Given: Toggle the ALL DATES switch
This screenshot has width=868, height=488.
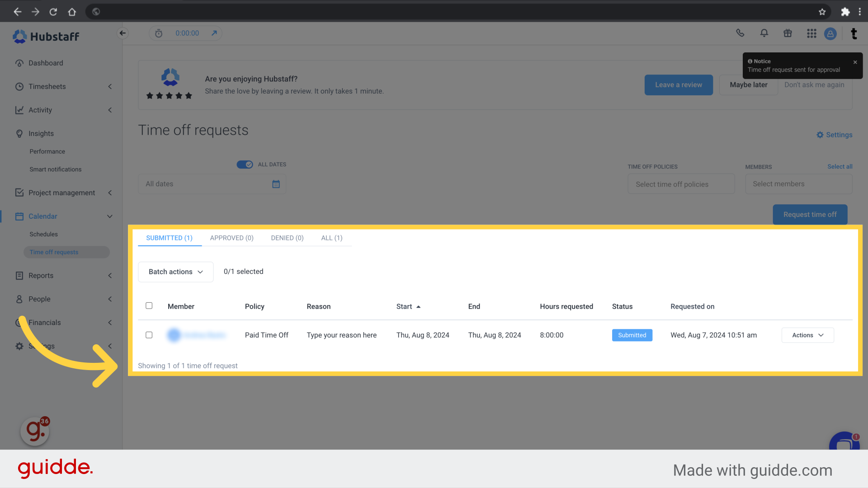Looking at the screenshot, I should (245, 164).
